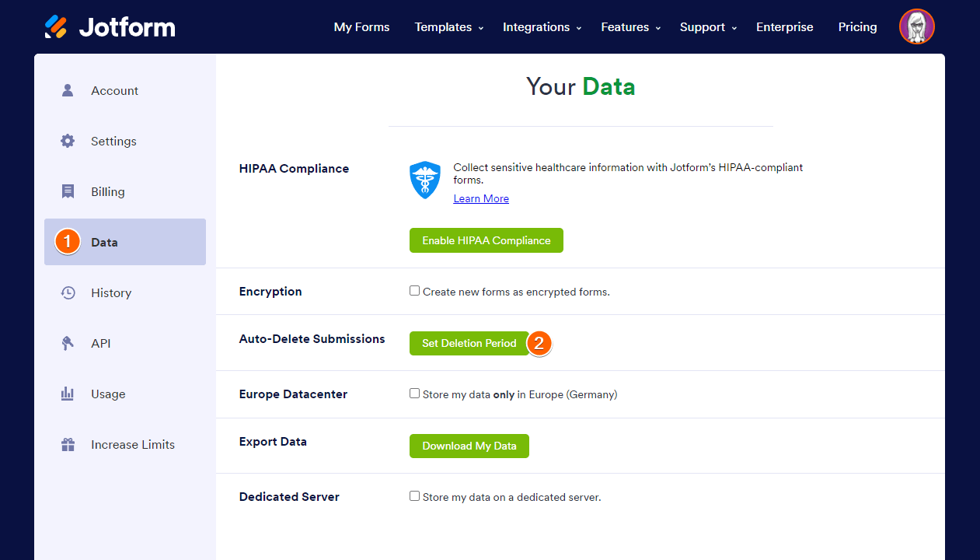This screenshot has height=560, width=980.
Task: Click the History clock icon
Action: tap(68, 292)
